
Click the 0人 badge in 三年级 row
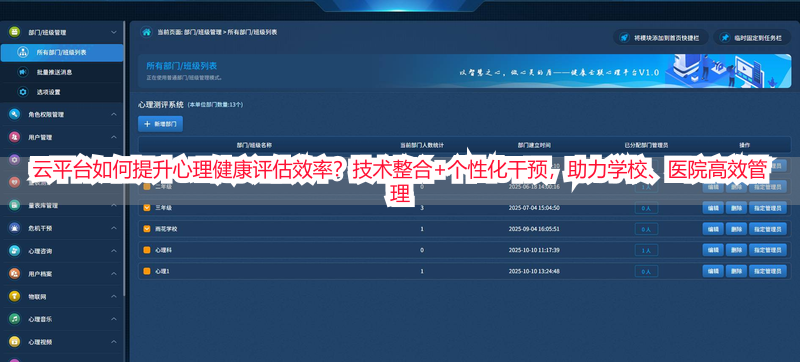coord(646,208)
